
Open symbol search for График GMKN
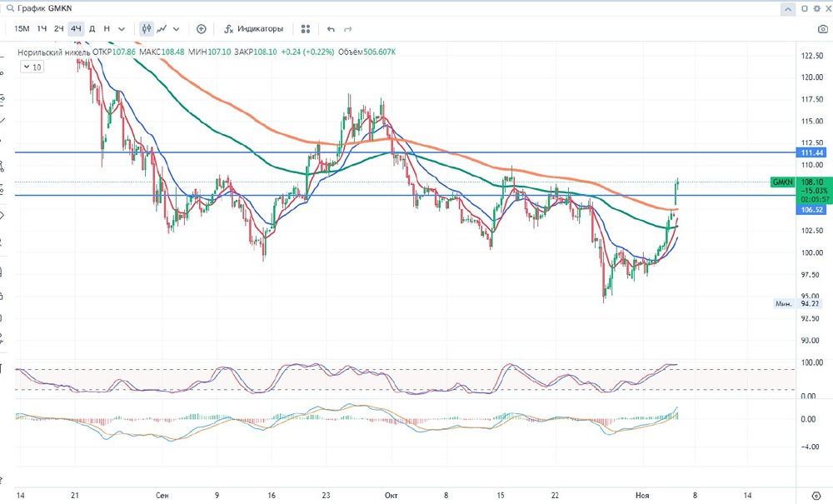38,8
